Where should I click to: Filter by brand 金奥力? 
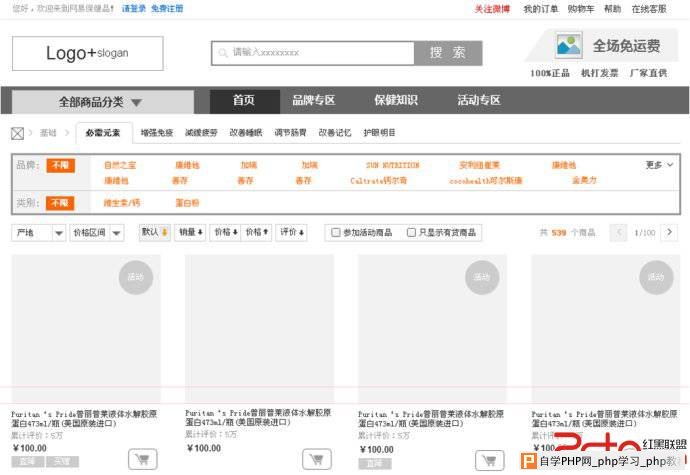[x=584, y=180]
